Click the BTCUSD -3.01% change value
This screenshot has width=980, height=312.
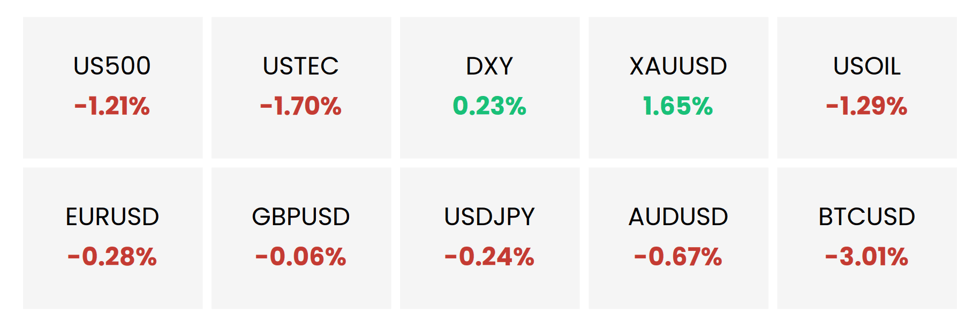(x=866, y=257)
